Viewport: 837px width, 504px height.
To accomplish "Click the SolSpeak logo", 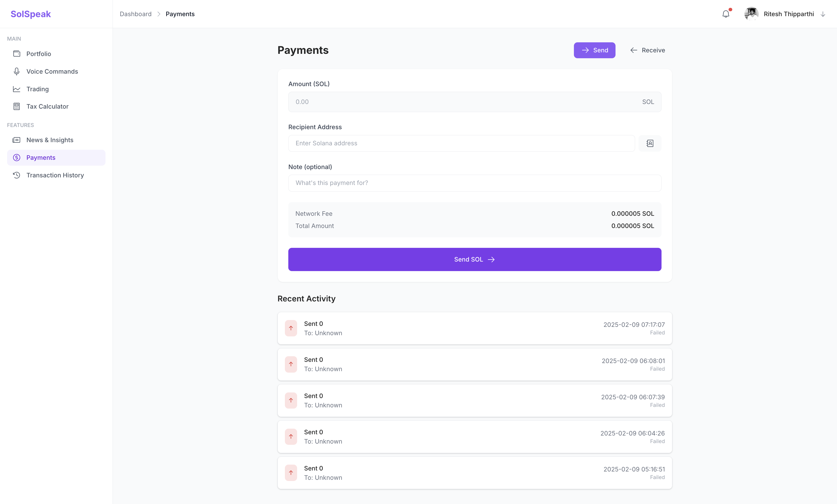I will click(x=31, y=14).
